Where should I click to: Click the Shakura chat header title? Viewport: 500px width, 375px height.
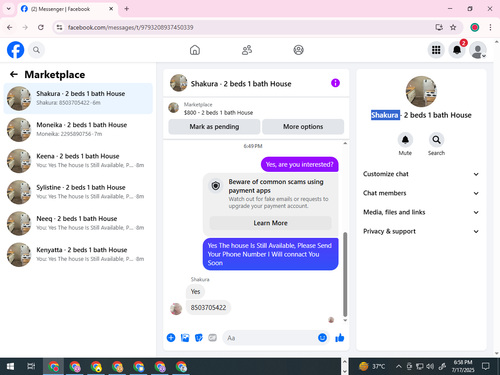coord(241,84)
